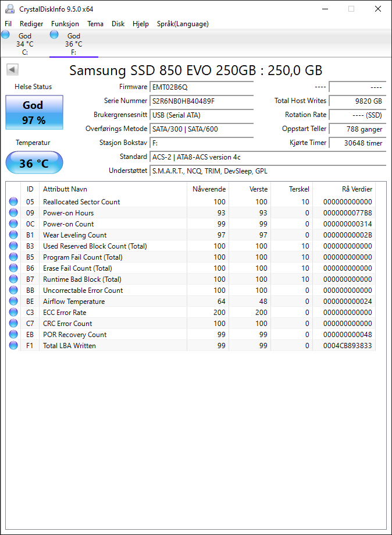Select the Airflow Temperature attribute name
392x535 pixels.
pos(74,302)
